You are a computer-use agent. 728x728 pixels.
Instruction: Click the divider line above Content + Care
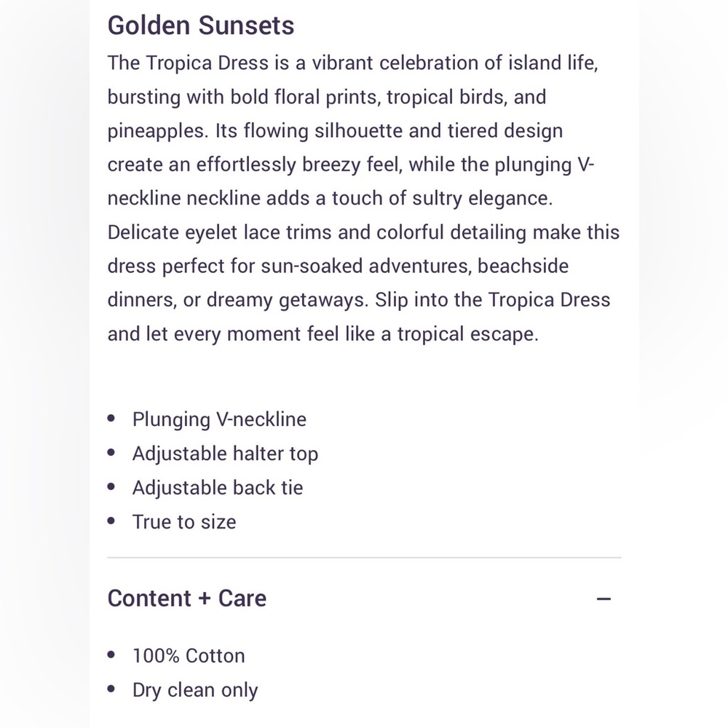pos(364,558)
